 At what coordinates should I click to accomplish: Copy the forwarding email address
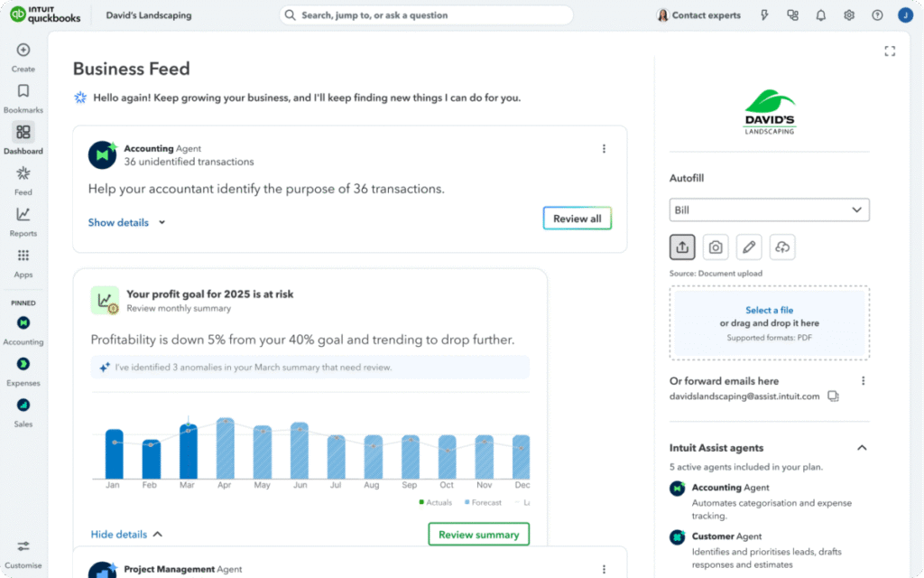pos(833,396)
